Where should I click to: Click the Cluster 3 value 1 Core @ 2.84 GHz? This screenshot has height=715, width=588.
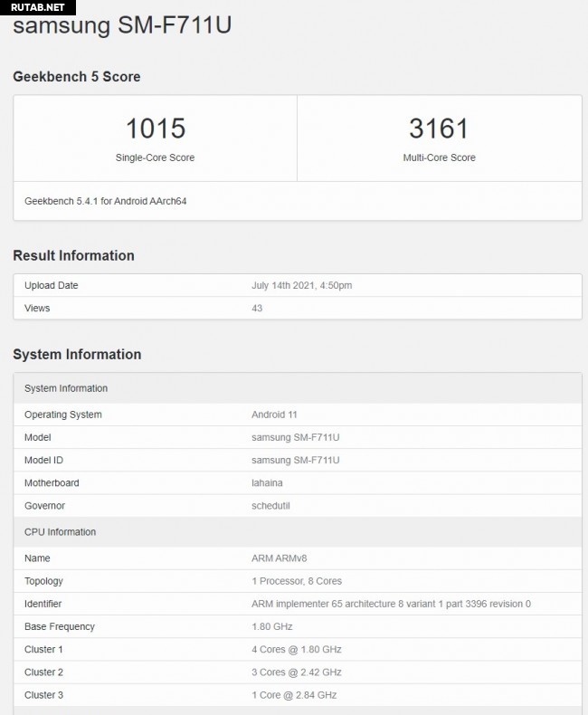[x=294, y=695]
